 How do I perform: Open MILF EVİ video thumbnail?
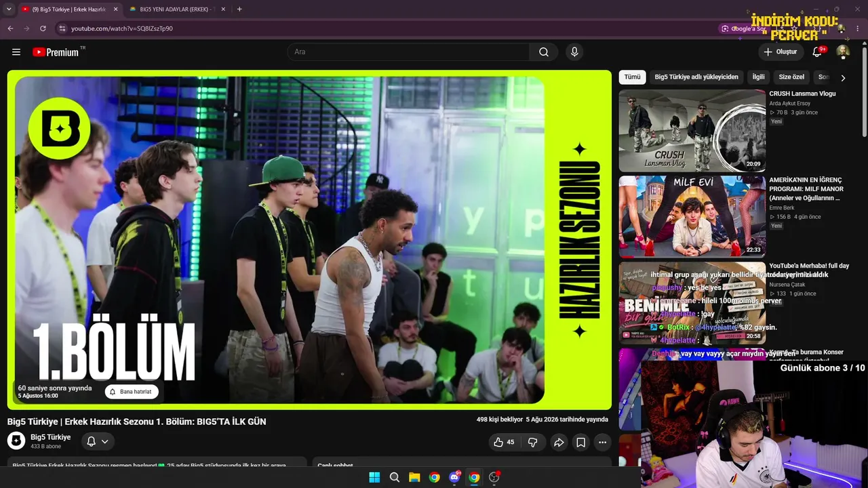692,217
